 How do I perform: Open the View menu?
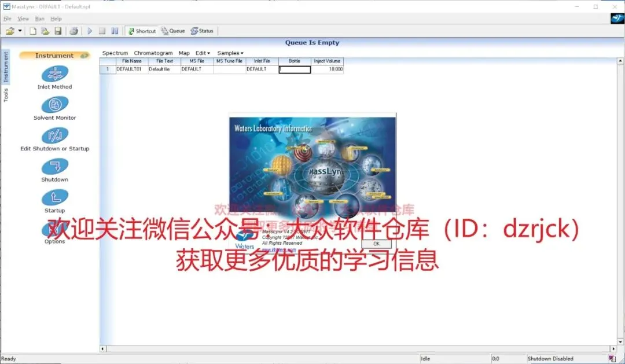pos(23,19)
